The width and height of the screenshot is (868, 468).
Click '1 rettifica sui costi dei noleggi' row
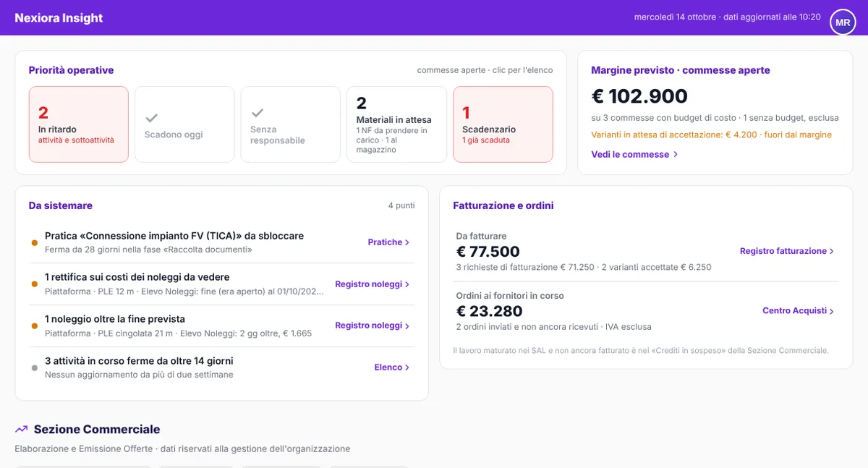pyautogui.click(x=221, y=284)
